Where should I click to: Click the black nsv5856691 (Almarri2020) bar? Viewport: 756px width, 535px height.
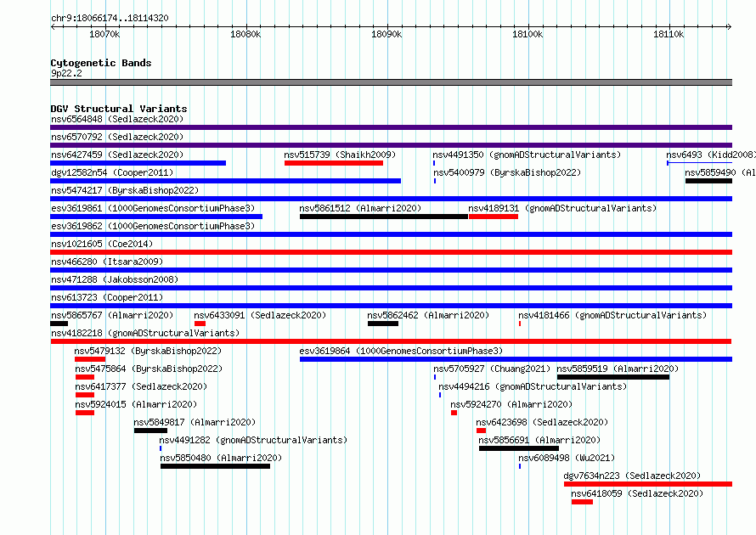519,448
